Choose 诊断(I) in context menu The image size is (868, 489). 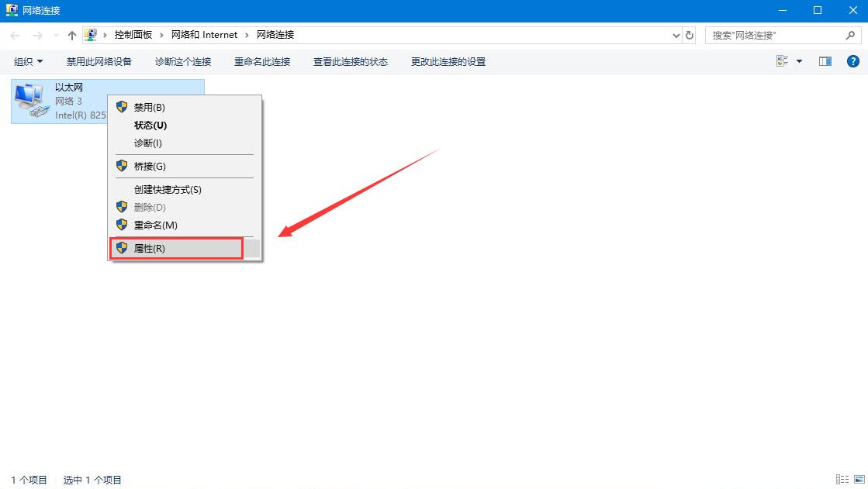click(185, 143)
